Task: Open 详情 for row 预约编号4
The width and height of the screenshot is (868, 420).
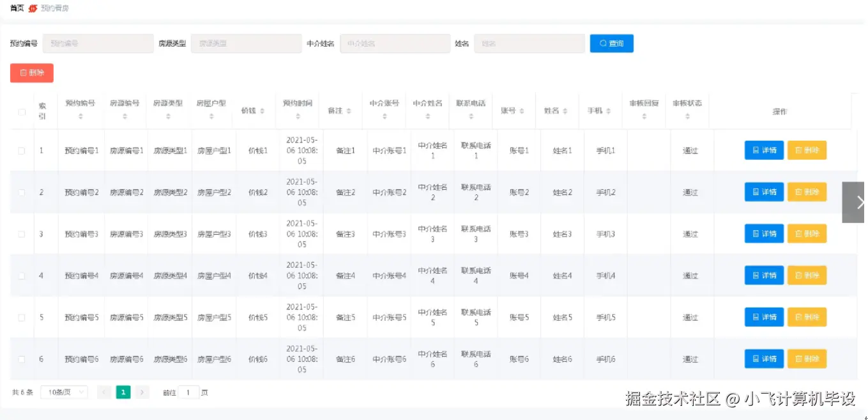Action: (x=764, y=276)
